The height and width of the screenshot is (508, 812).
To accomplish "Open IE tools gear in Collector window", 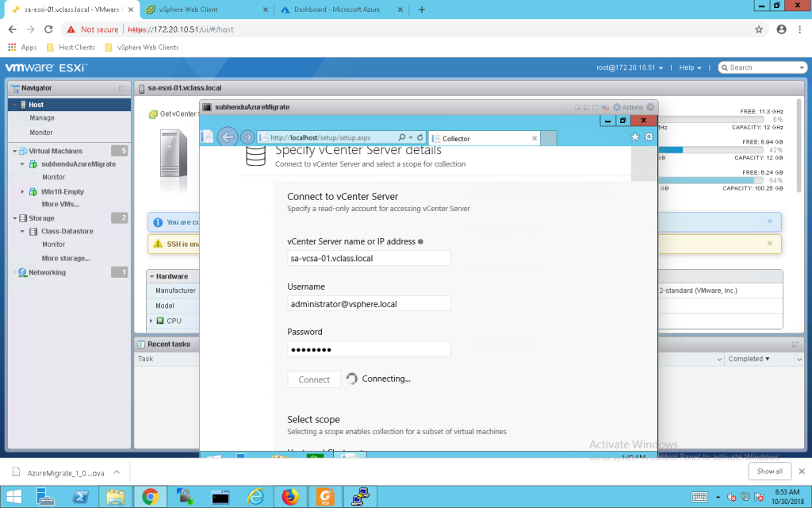I will point(649,137).
